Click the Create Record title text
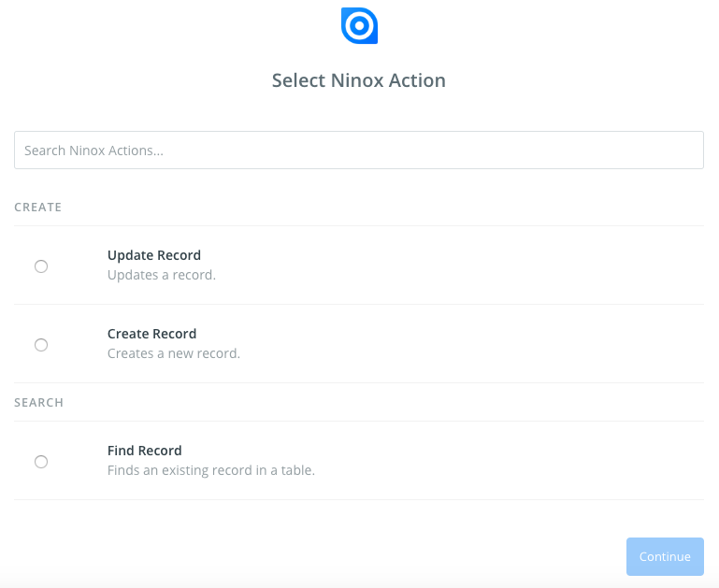 tap(151, 334)
